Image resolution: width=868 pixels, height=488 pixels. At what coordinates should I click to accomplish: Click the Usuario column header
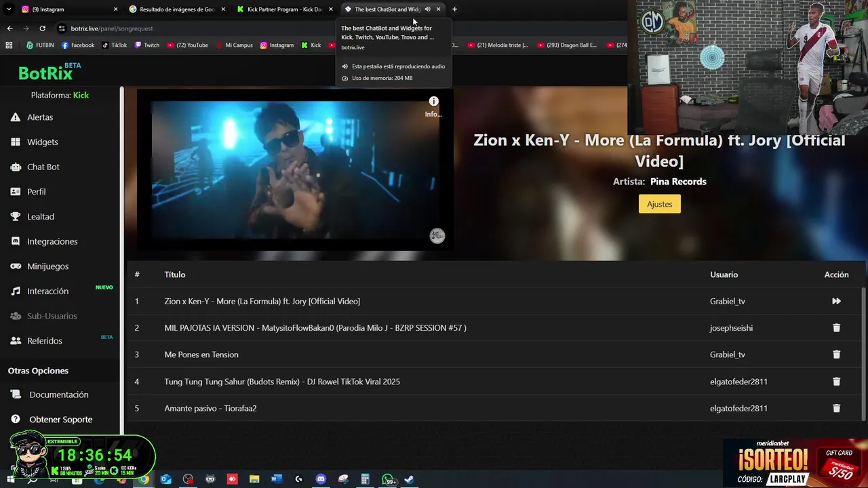coord(724,274)
